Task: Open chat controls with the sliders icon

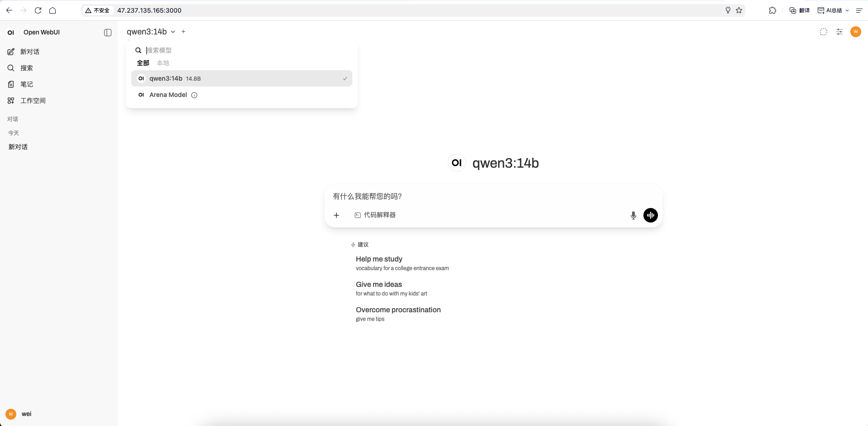Action: click(x=839, y=32)
